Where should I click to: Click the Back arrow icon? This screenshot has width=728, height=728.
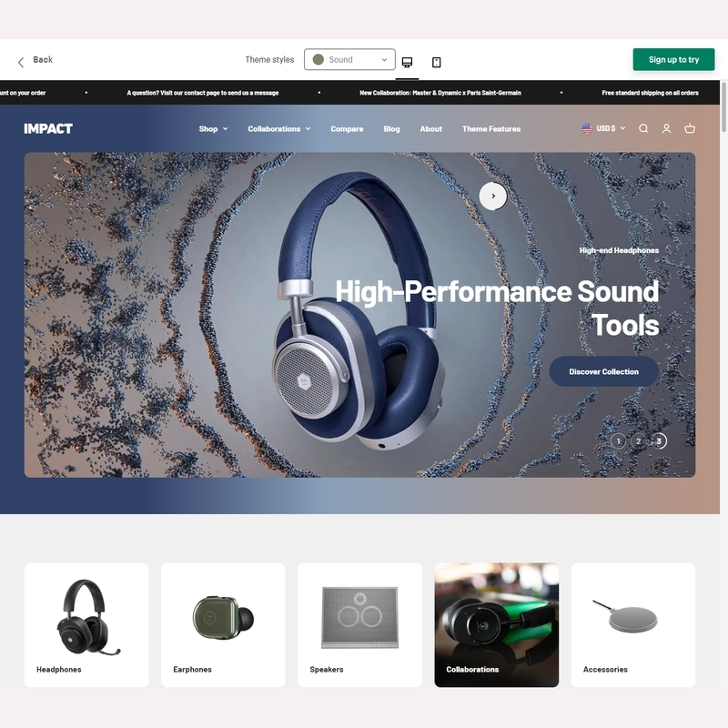coord(21,61)
